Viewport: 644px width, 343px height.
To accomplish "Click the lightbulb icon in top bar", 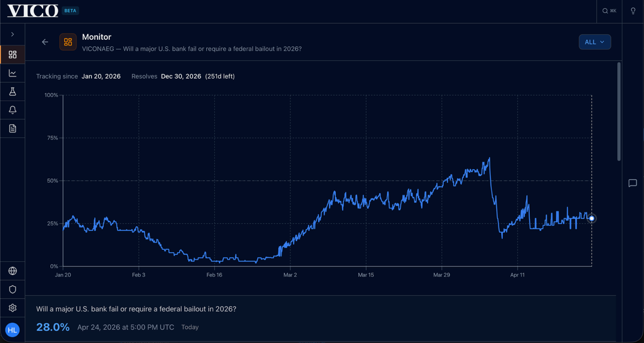I will [x=633, y=11].
